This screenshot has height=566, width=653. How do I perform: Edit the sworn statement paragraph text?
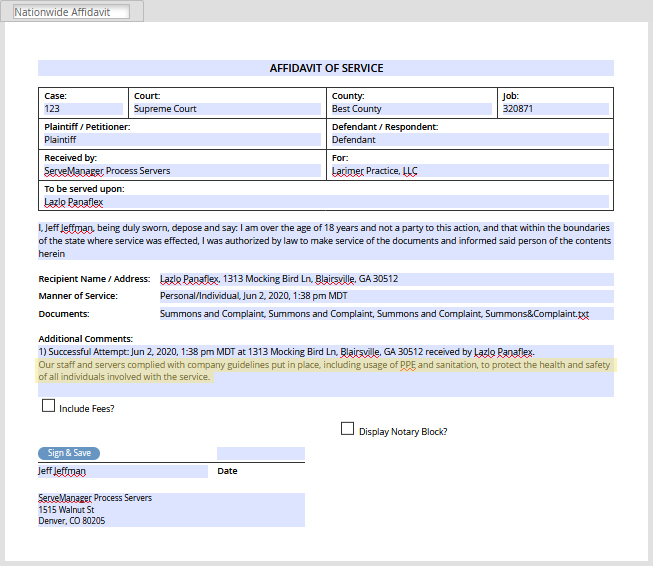point(326,241)
